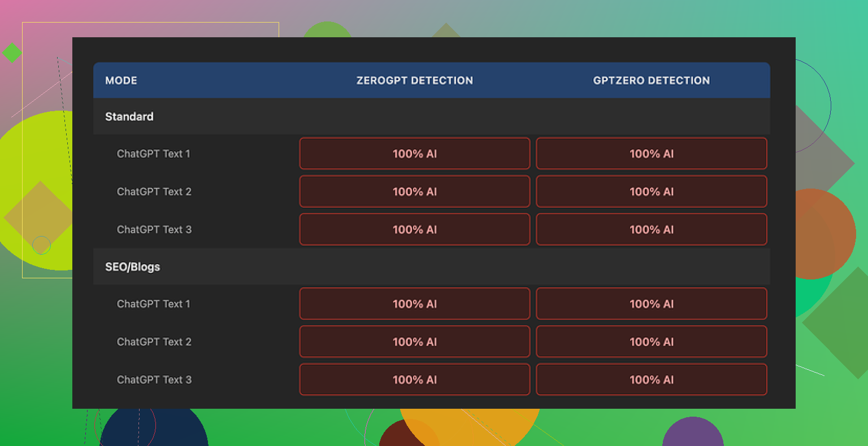
Task: Click ZeroGPT result for SEO/Blogs ChatGPT Text 1
Action: click(x=414, y=304)
